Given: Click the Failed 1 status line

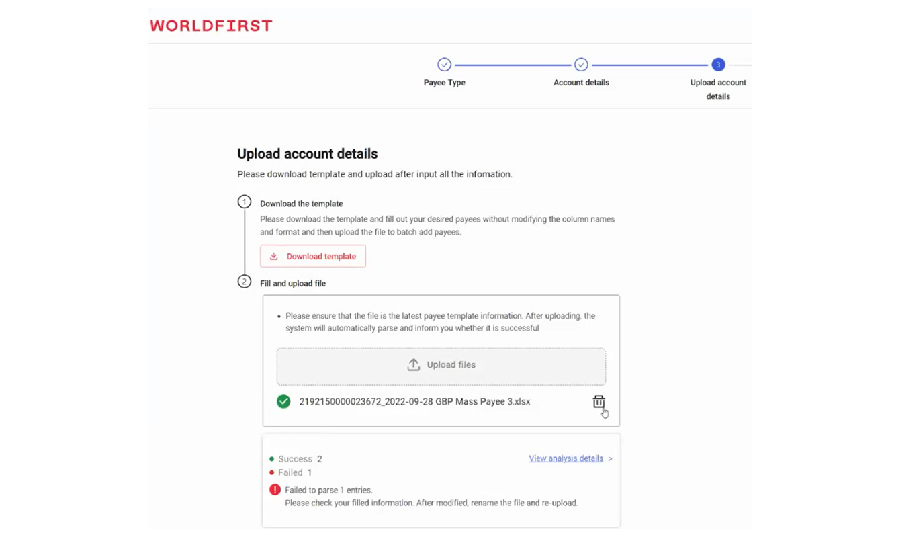Looking at the screenshot, I should [295, 473].
